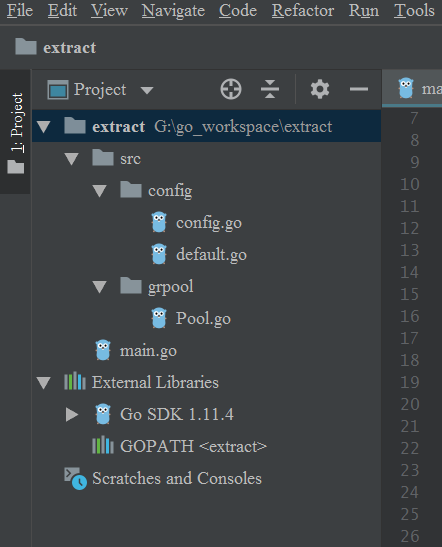This screenshot has height=547, width=442.
Task: Click the GOPATH library icon
Action: tap(103, 445)
